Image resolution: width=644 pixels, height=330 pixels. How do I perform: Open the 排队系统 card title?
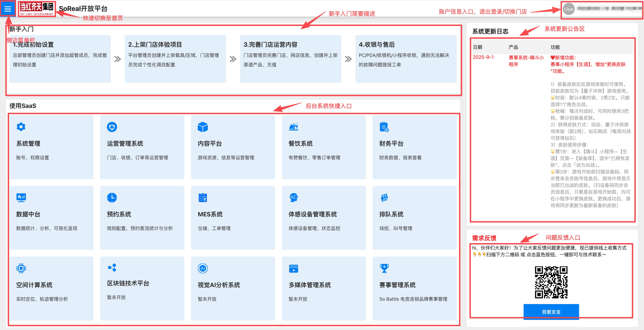click(x=391, y=214)
